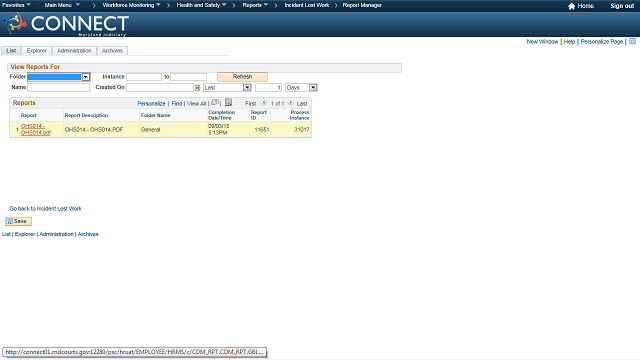Select process instance 31017 cell
Screen dimensions: 640x360
tap(302, 130)
